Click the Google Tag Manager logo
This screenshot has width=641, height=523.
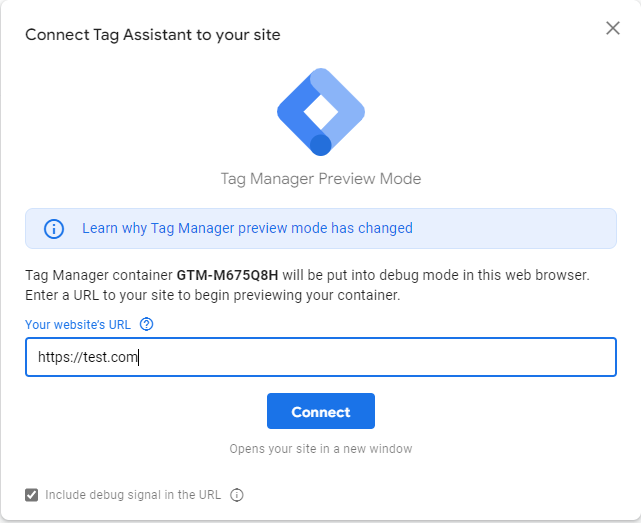pyautogui.click(x=320, y=111)
